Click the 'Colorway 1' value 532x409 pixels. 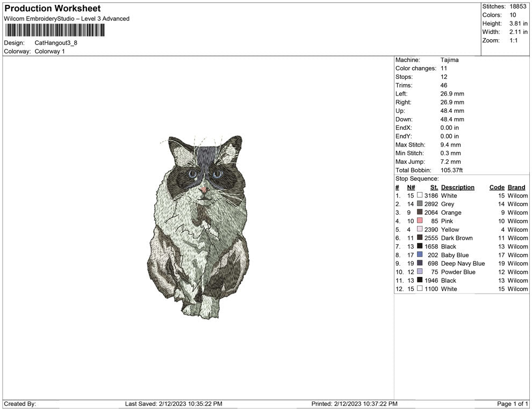click(x=49, y=52)
